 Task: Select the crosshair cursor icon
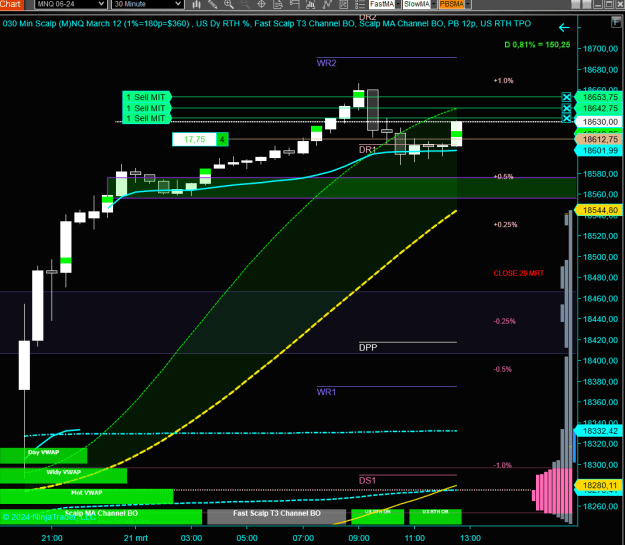(x=261, y=4)
